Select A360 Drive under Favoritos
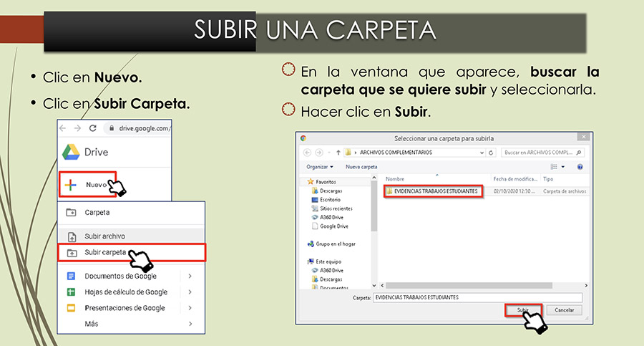Image resolution: width=644 pixels, height=346 pixels. 327,217
